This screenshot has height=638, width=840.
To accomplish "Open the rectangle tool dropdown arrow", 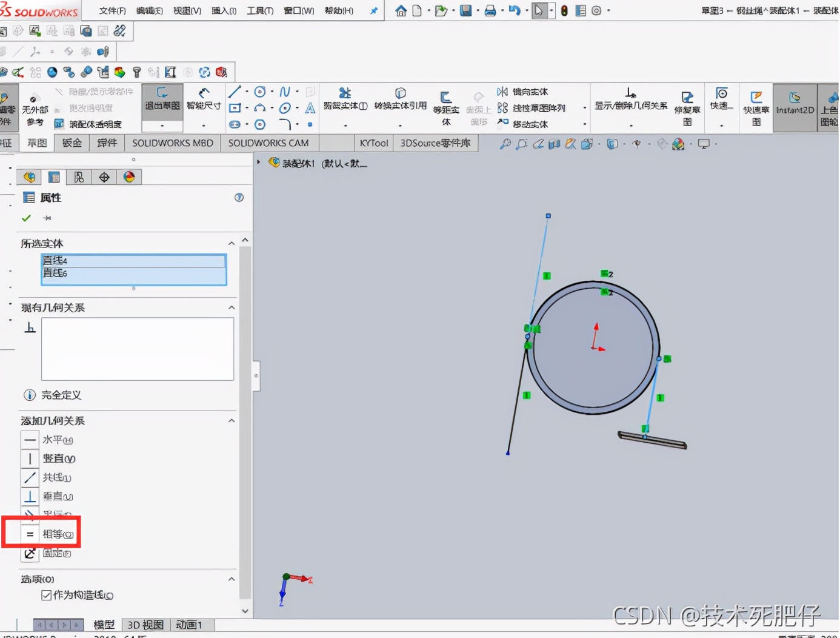I will [245, 107].
